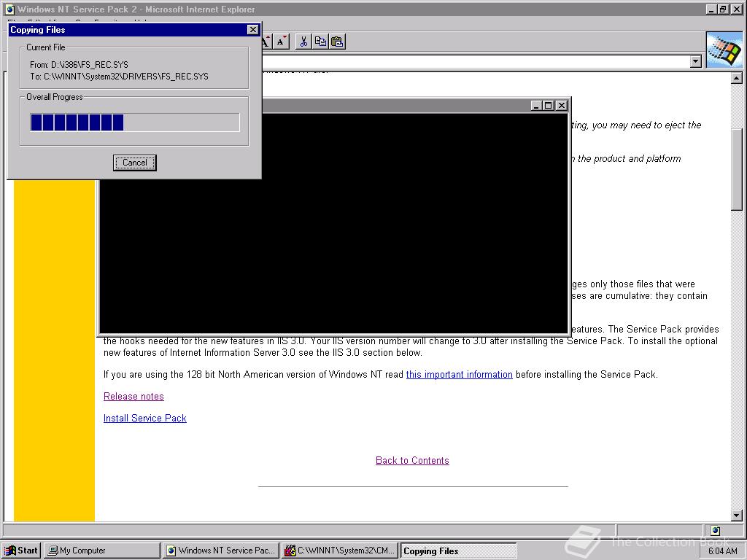Click the scrollbar up arrow in the browser

pyautogui.click(x=737, y=77)
